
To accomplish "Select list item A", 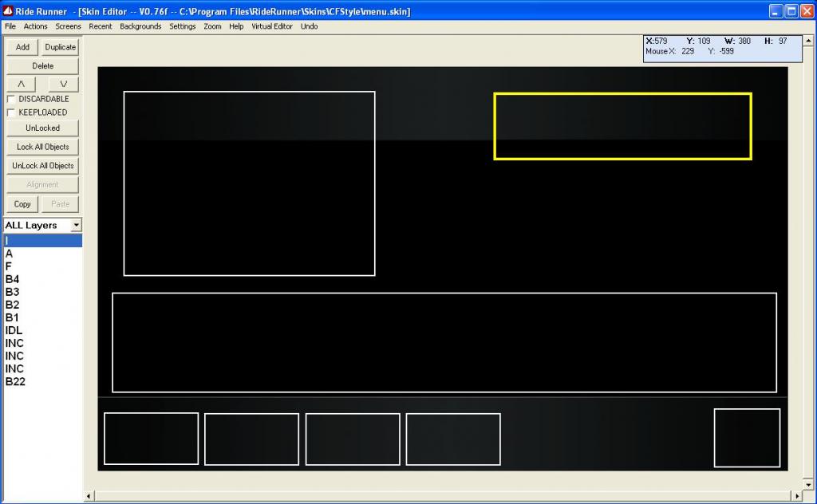I will (x=43, y=254).
